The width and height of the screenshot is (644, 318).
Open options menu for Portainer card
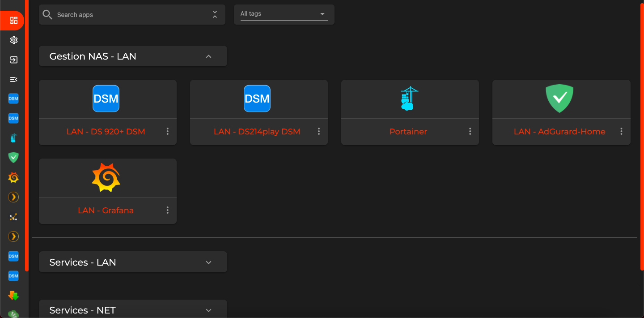470,131
